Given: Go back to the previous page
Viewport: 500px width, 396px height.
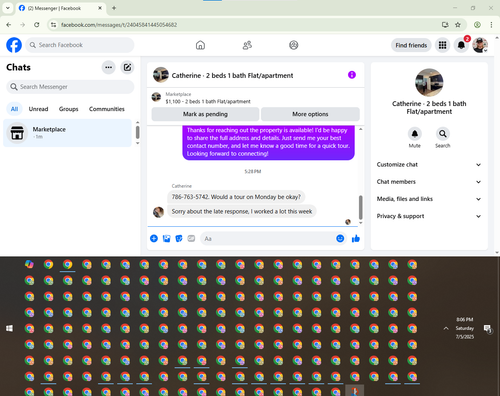Looking at the screenshot, I should (x=9, y=25).
